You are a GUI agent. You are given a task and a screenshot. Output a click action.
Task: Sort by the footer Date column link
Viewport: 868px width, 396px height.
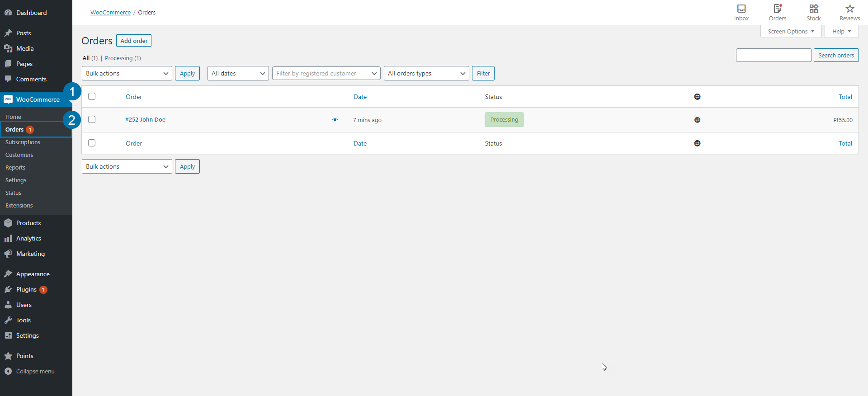click(x=360, y=143)
